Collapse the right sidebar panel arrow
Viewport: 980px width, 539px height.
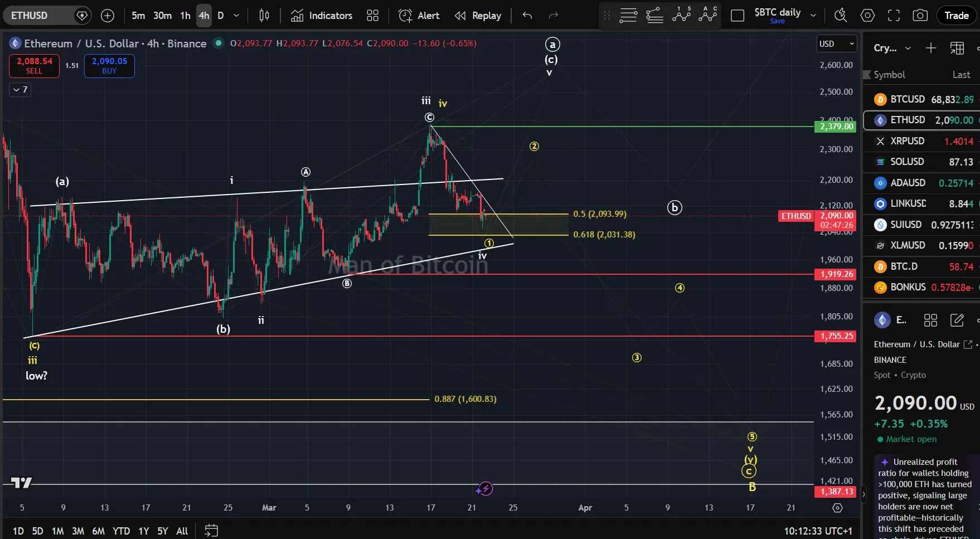pos(864,493)
